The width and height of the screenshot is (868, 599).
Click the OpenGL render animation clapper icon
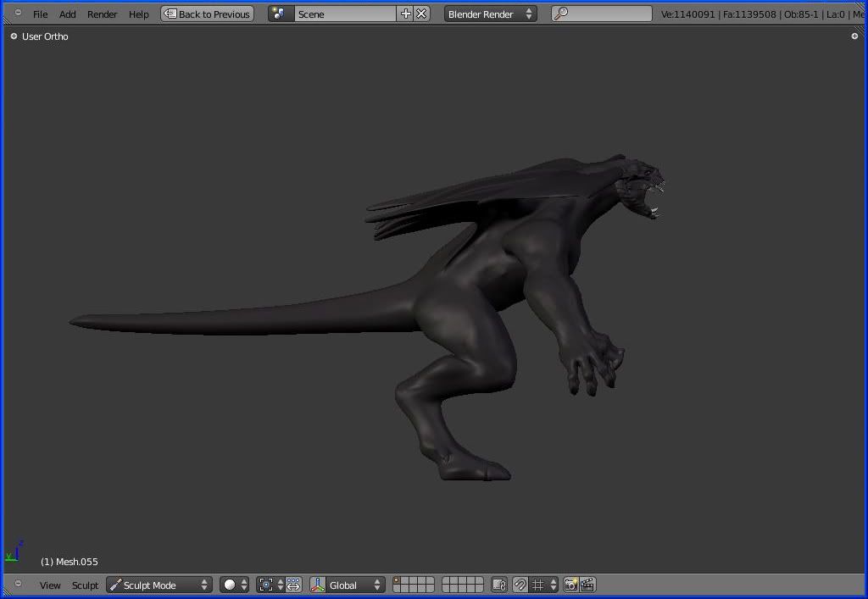[x=587, y=585]
